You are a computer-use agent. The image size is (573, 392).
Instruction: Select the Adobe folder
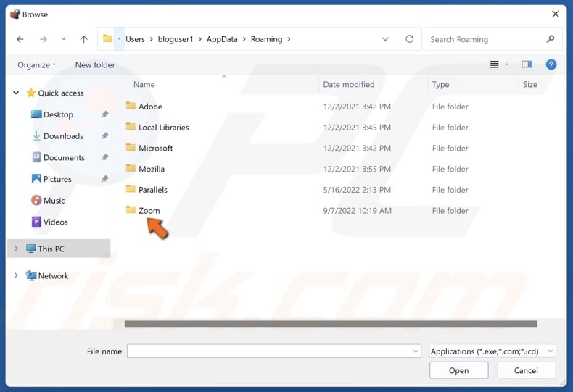pos(150,107)
